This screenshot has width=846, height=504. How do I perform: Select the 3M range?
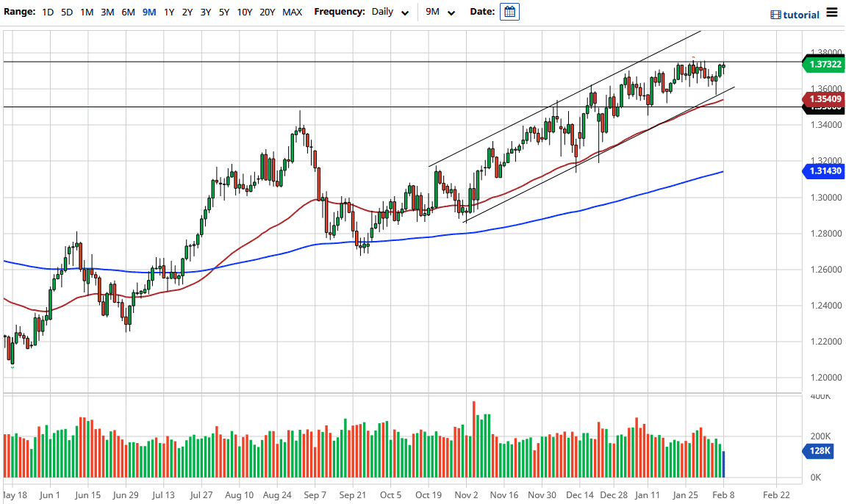tap(107, 12)
